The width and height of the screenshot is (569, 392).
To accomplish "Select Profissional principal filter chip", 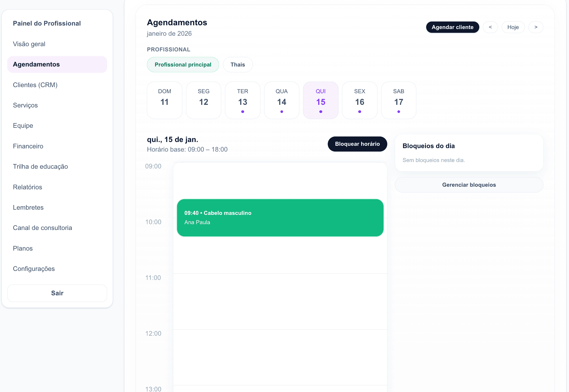I will coord(183,64).
